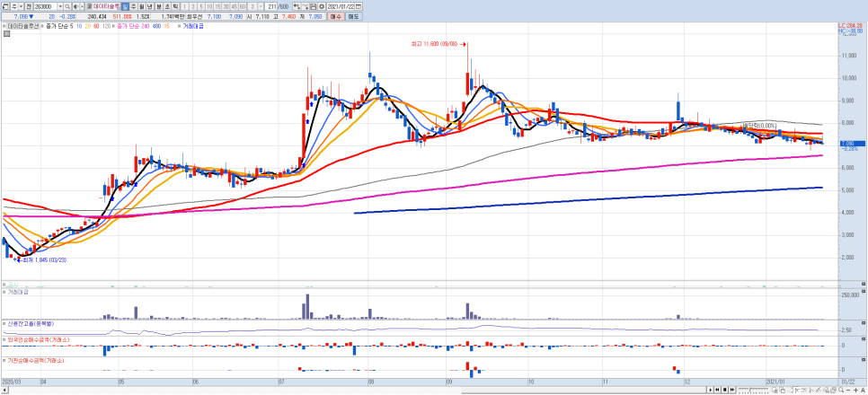Click the play button in bottom bar

(x=711, y=390)
